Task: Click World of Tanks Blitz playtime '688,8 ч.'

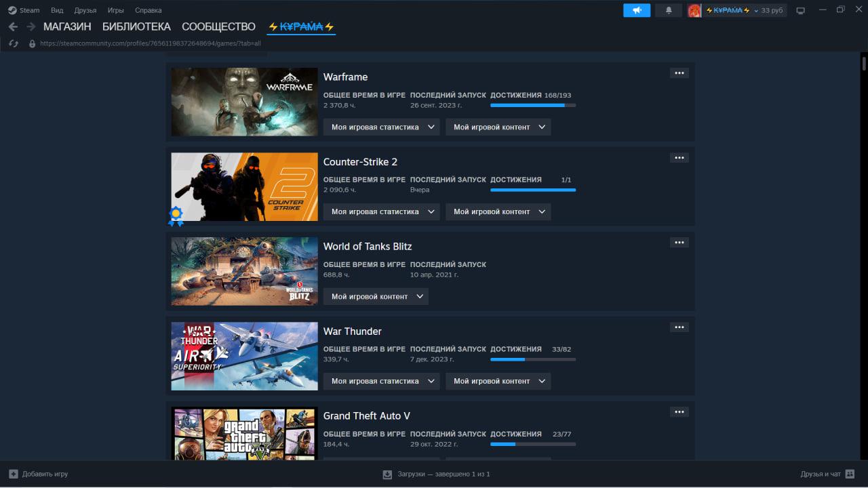Action: click(x=336, y=274)
